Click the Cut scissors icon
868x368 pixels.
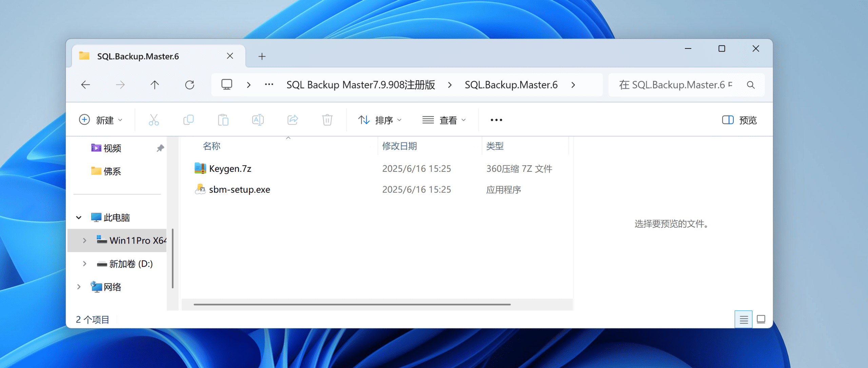(154, 120)
